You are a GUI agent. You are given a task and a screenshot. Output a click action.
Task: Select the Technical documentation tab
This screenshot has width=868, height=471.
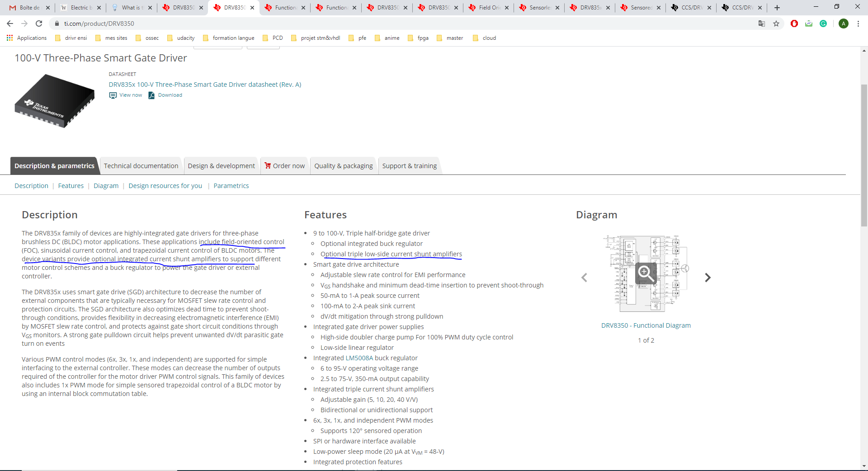[141, 166]
